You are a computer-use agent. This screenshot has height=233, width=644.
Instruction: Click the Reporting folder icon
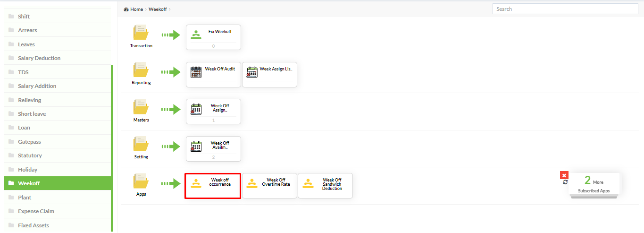coord(141,69)
